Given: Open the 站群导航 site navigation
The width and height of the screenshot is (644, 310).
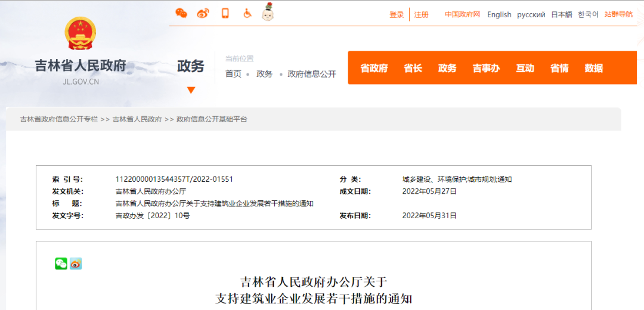Looking at the screenshot, I should pyautogui.click(x=618, y=14).
